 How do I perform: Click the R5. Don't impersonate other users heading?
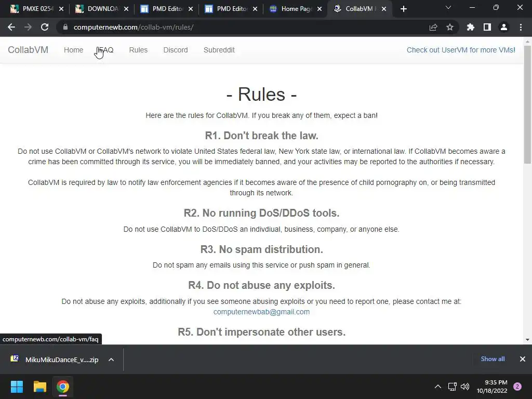[x=262, y=332]
